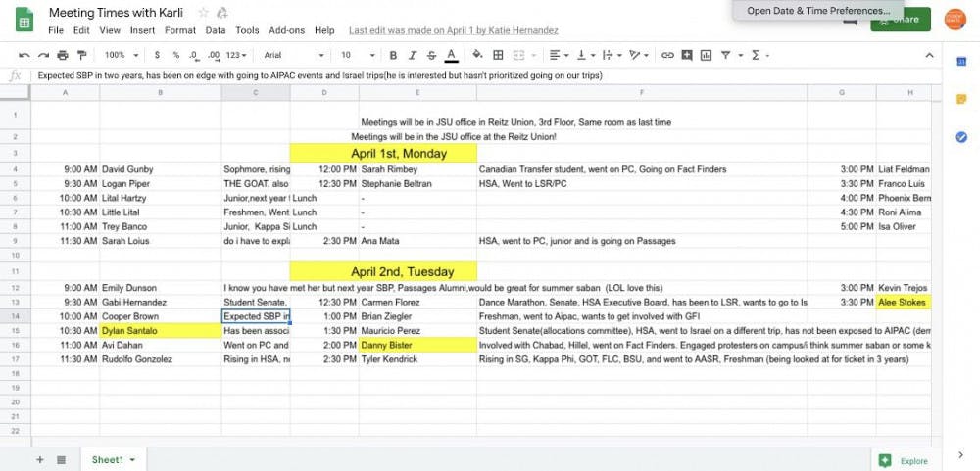
Task: Format as percent icon
Action: point(176,56)
